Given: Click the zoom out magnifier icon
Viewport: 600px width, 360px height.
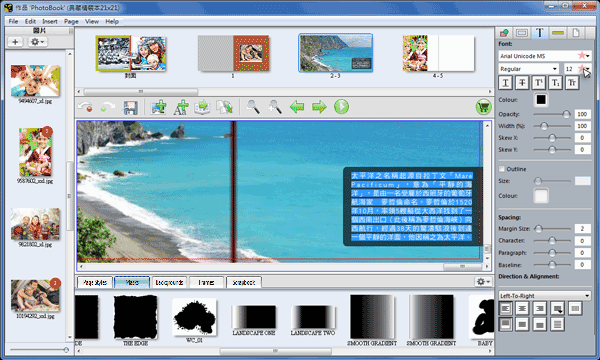Looking at the screenshot, I should [253, 107].
